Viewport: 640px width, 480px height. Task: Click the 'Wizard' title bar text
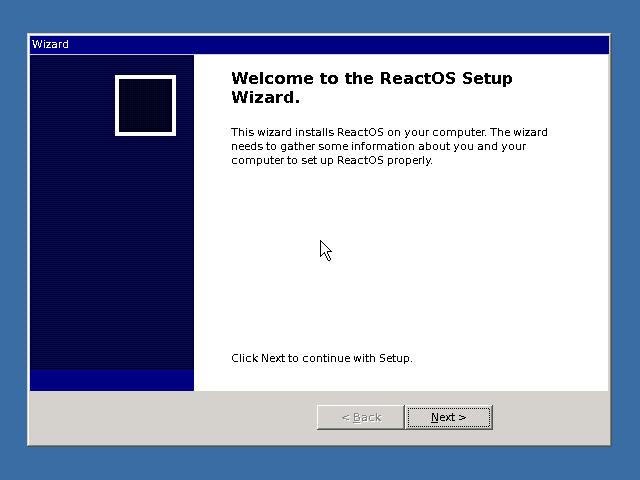point(50,44)
